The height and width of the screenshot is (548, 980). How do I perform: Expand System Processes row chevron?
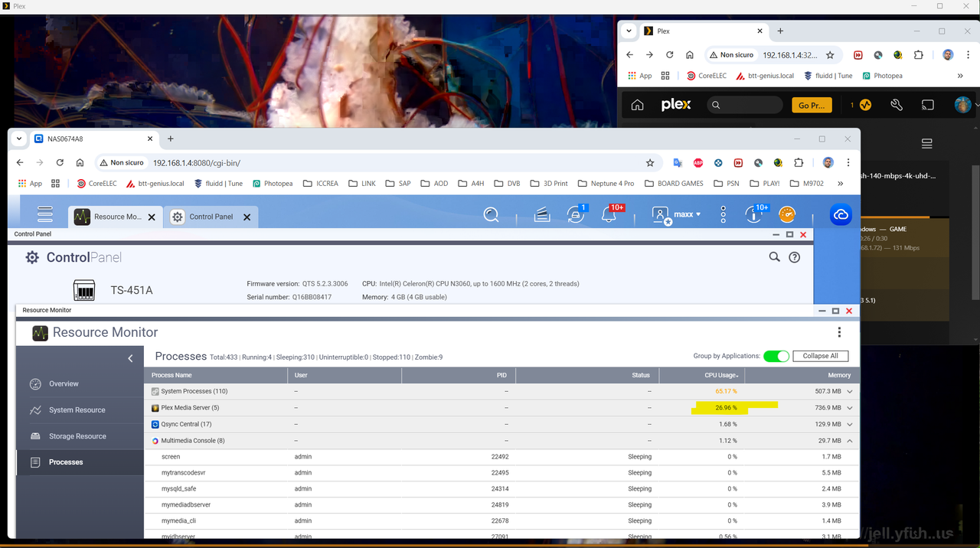click(x=849, y=391)
